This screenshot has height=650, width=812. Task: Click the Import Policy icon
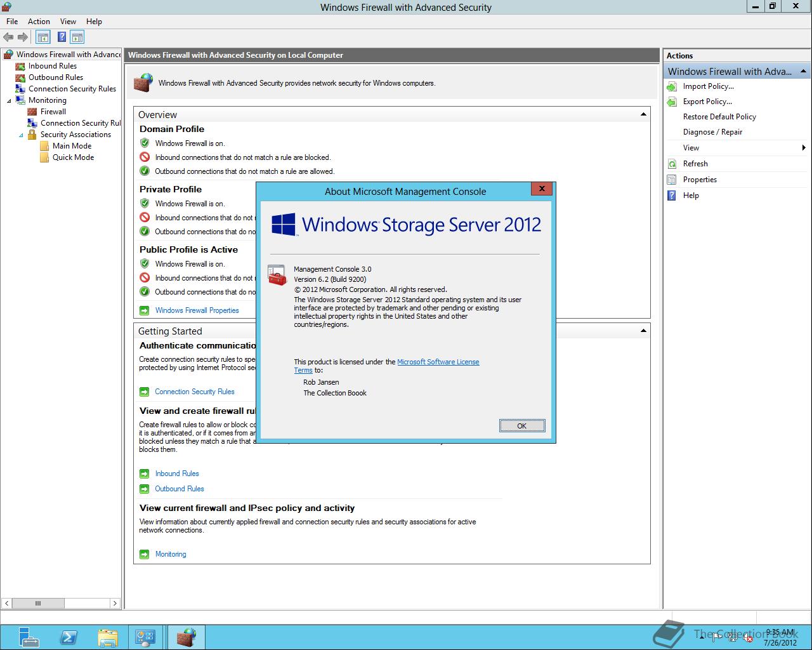click(672, 86)
